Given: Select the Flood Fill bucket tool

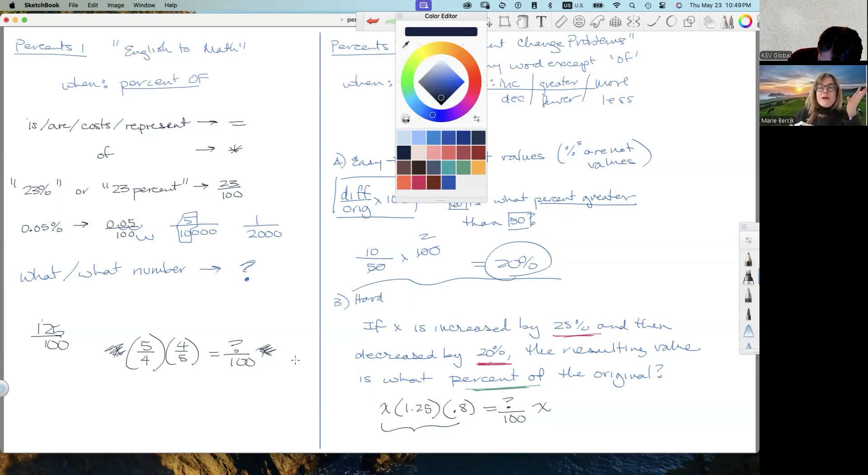Looking at the screenshot, I should [x=523, y=21].
